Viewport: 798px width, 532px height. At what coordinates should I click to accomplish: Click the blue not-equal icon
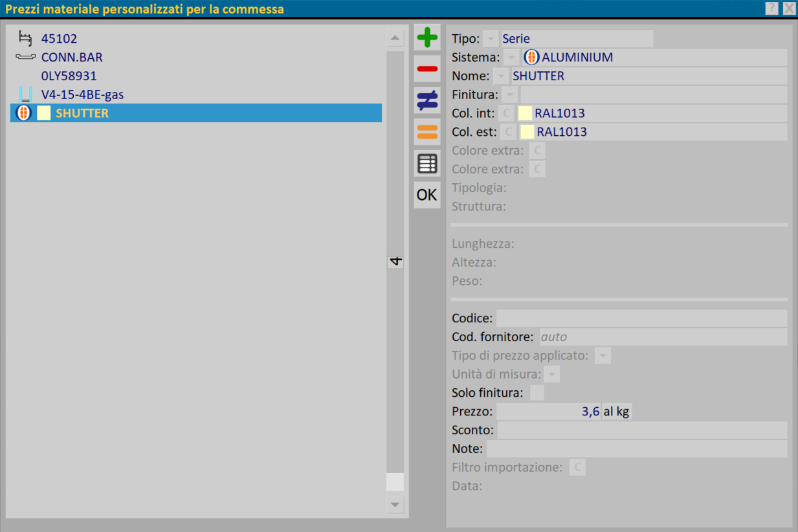click(427, 100)
